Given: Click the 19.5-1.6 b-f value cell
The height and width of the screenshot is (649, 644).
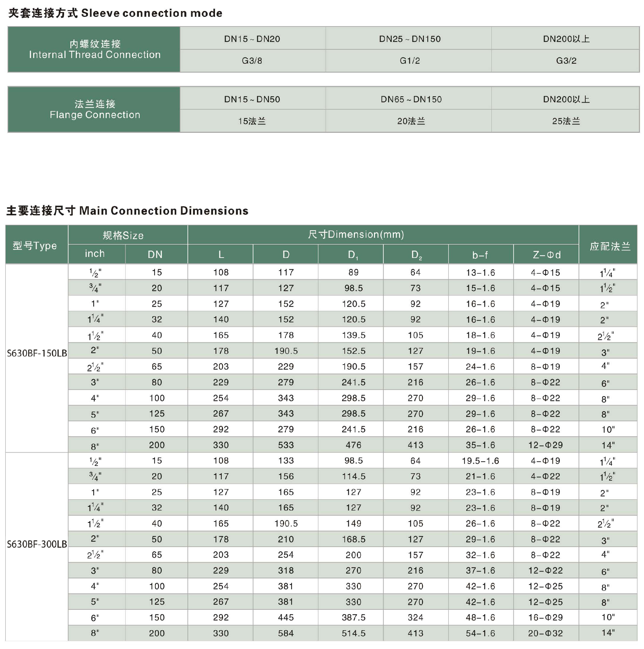Looking at the screenshot, I should click(480, 461).
